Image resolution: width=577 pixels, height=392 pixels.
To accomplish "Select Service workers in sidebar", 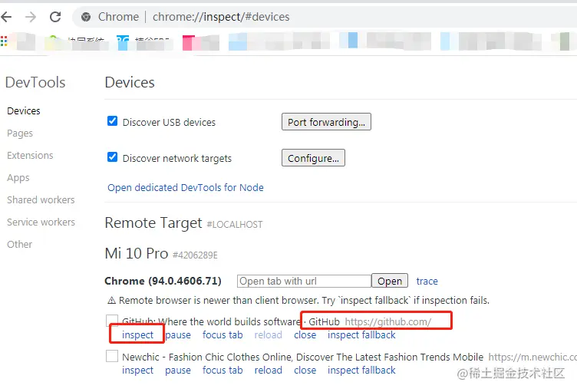I will tap(41, 222).
